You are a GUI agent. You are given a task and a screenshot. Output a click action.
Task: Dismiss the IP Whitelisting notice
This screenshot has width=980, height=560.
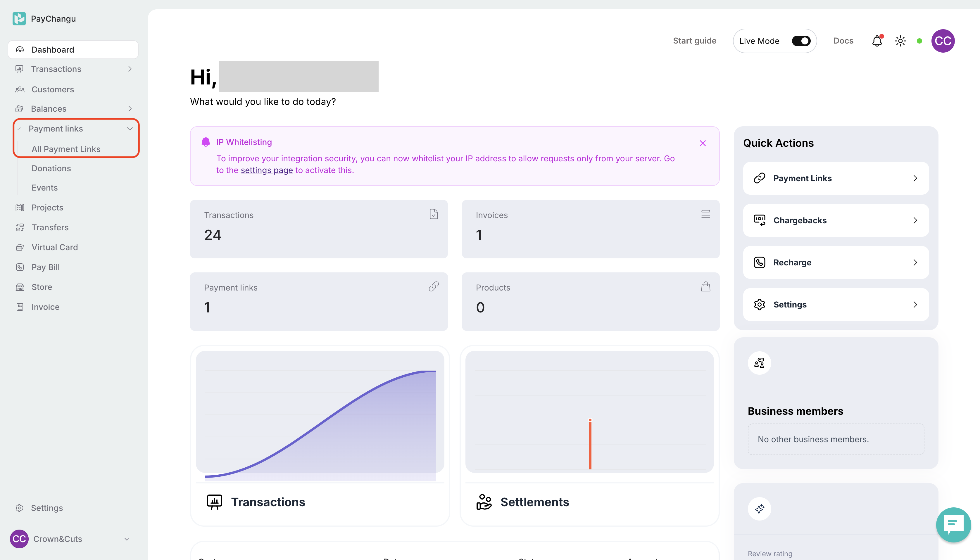tap(703, 143)
